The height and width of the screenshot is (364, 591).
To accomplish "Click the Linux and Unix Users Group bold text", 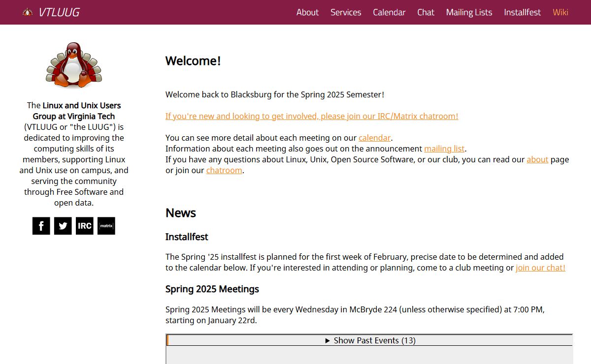I will coord(77,111).
